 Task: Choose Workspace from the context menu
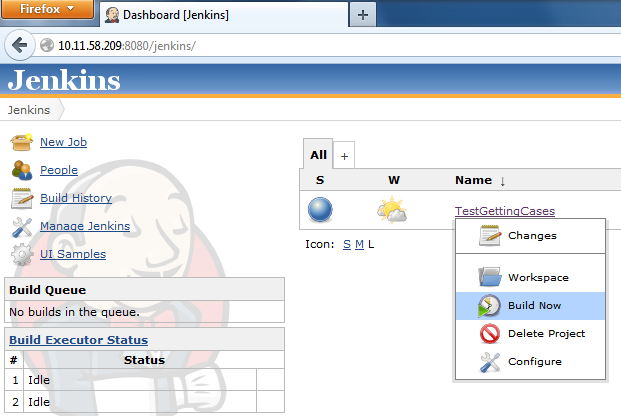tap(530, 277)
